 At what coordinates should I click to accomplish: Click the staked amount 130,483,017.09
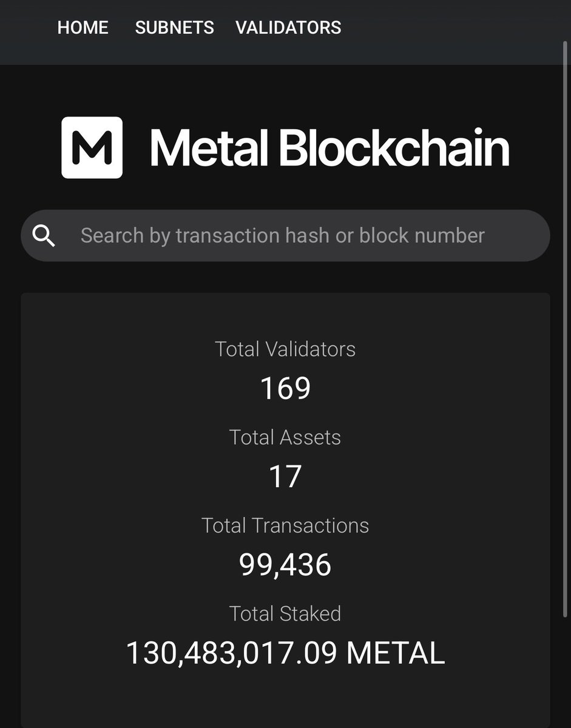click(231, 653)
